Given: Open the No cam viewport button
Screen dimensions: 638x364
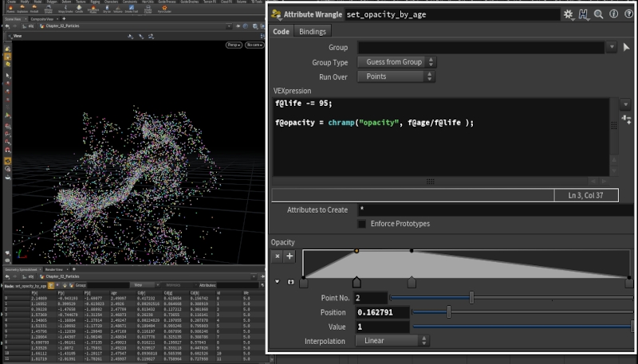Looking at the screenshot, I should pyautogui.click(x=254, y=45).
